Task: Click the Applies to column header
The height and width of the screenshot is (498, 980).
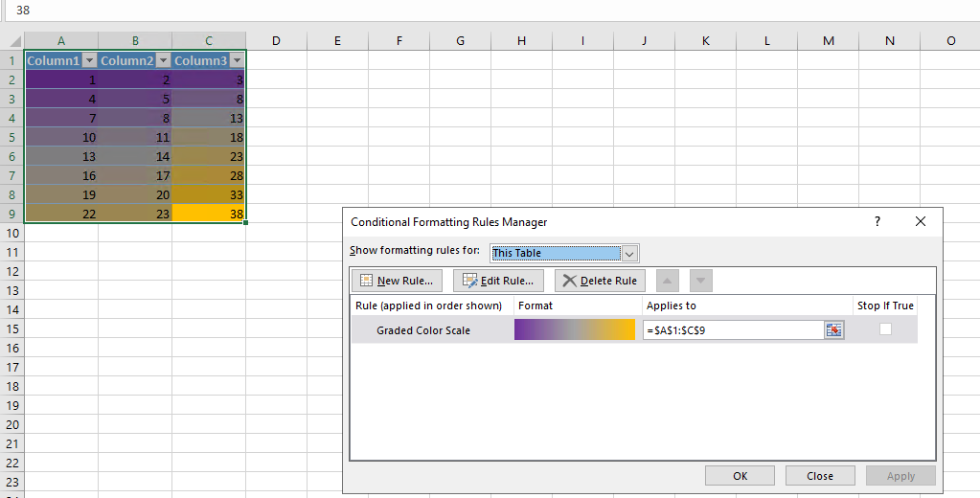Action: point(672,306)
